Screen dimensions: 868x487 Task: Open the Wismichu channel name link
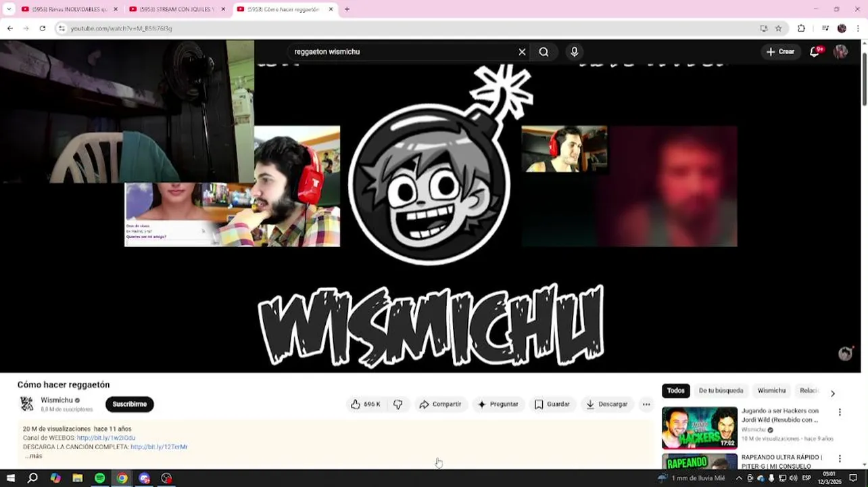click(x=57, y=400)
